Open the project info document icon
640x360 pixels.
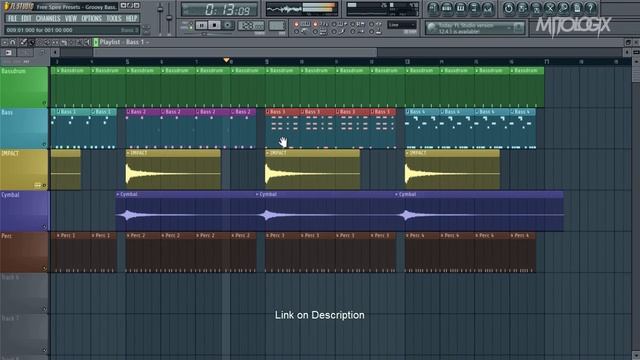(x=577, y=8)
